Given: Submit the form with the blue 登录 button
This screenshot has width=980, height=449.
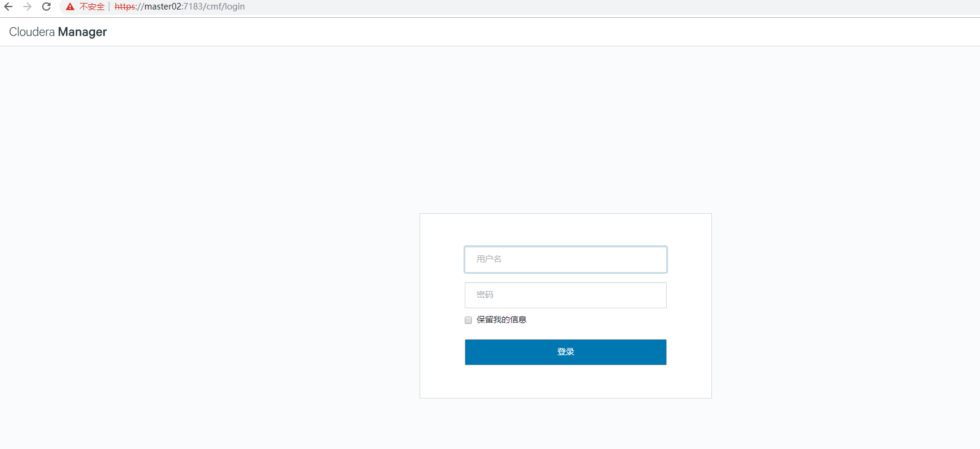Looking at the screenshot, I should pyautogui.click(x=566, y=352).
